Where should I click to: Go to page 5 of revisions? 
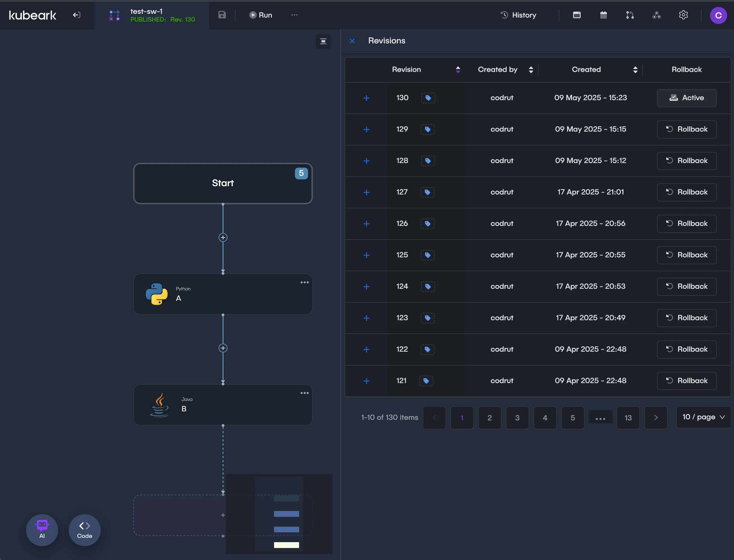[572, 418]
